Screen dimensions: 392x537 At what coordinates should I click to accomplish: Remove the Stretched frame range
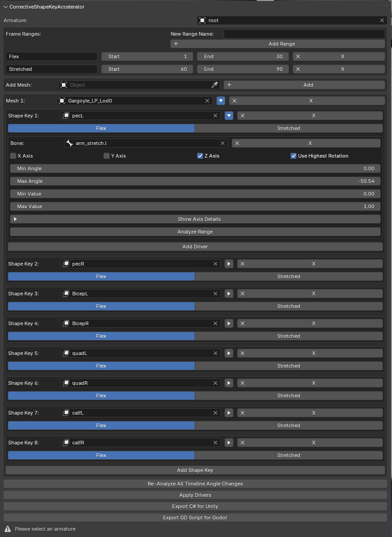339,69
